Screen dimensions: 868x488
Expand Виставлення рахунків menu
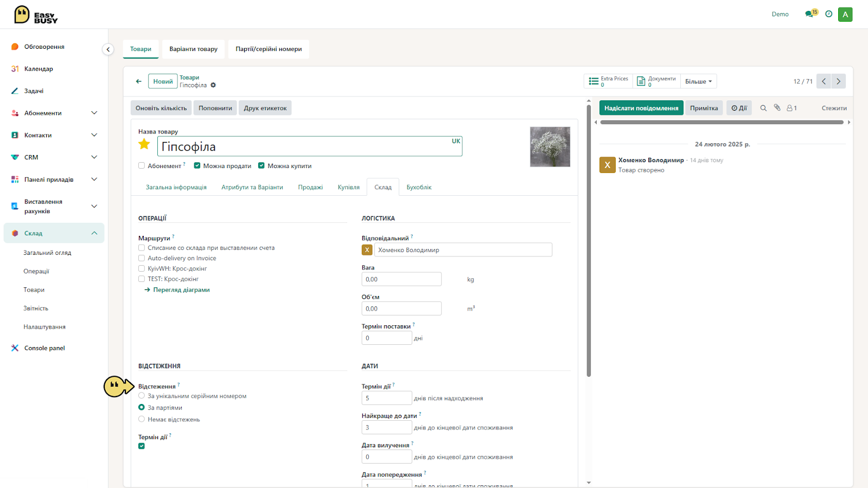[x=94, y=206]
